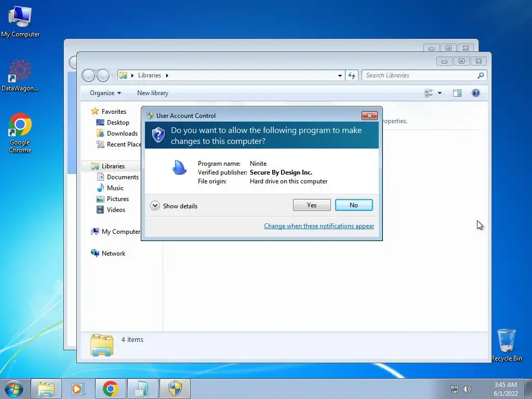Open the Organize dropdown menu

tap(105, 93)
